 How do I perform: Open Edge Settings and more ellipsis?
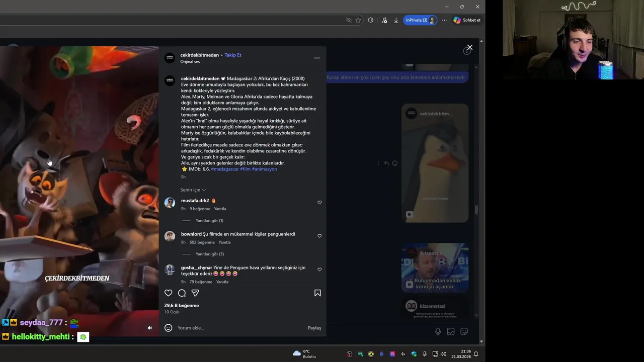(x=444, y=20)
